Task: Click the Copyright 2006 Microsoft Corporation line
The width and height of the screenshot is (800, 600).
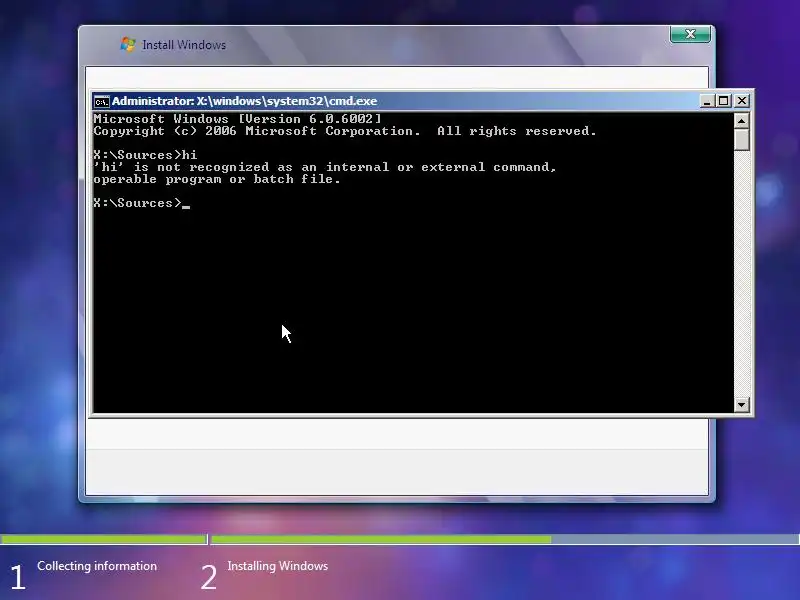Action: (344, 131)
